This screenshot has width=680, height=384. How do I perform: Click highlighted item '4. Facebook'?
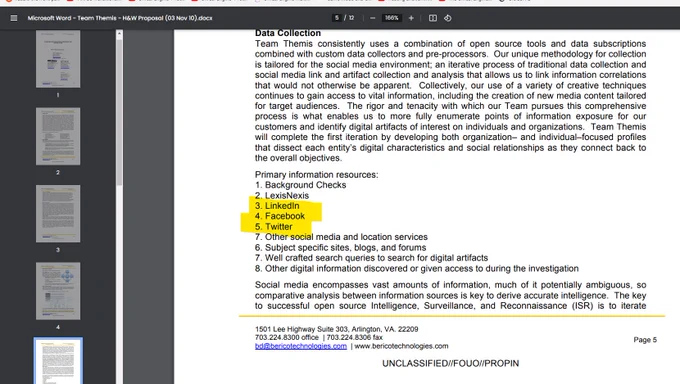click(280, 216)
